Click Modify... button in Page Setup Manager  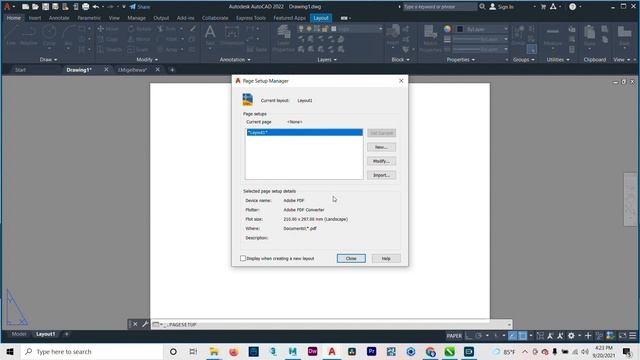[381, 161]
